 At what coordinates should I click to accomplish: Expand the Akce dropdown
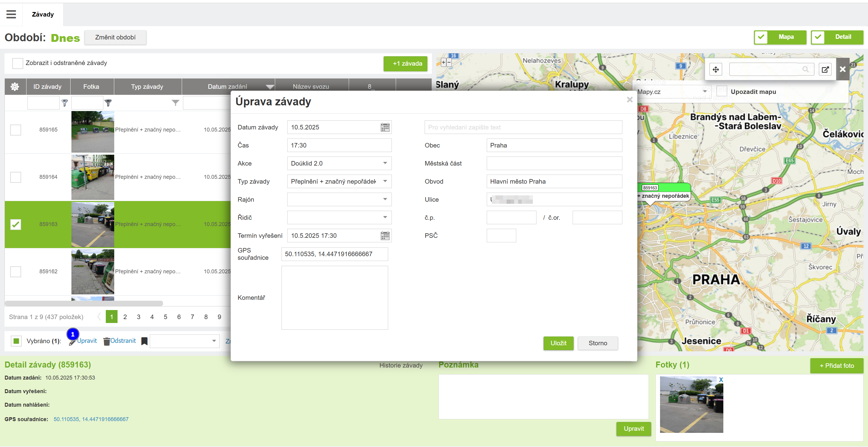click(385, 163)
